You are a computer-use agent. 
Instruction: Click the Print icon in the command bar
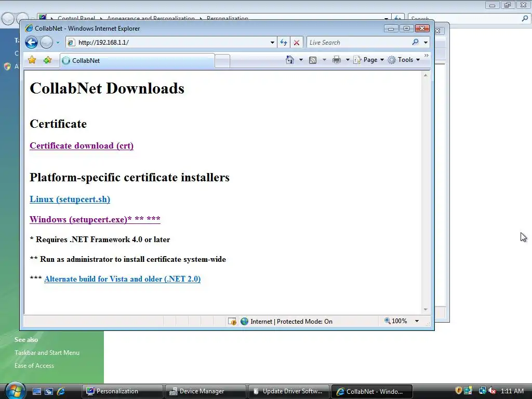point(337,60)
